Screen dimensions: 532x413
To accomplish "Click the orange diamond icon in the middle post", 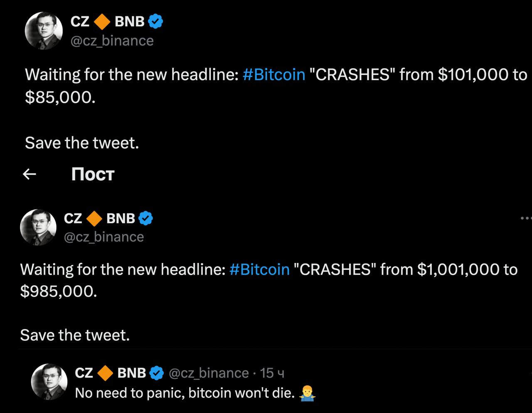I will pyautogui.click(x=94, y=218).
